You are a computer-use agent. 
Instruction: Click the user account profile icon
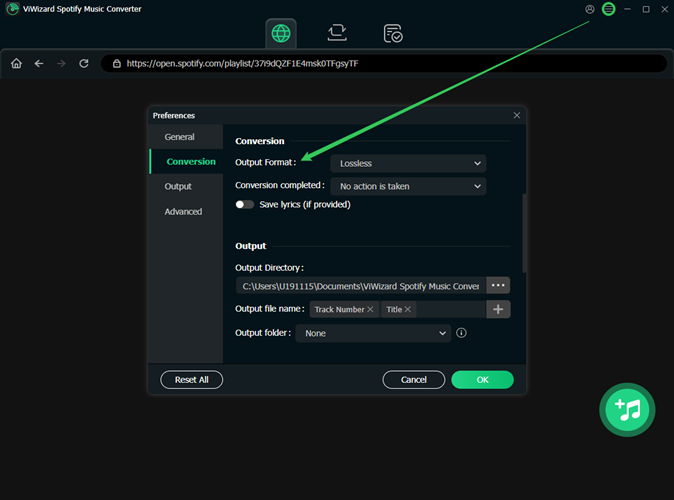(590, 9)
